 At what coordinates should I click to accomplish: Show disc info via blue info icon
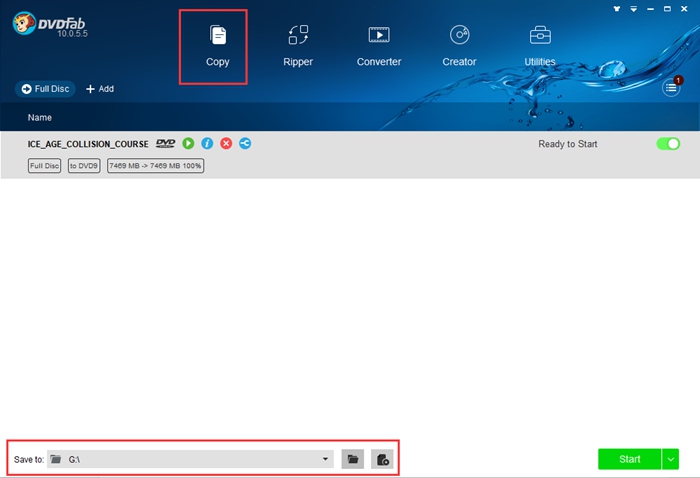pos(207,144)
